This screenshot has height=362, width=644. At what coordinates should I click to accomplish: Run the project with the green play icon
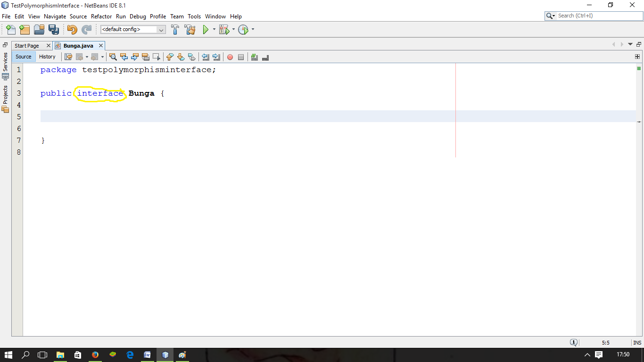pos(206,29)
